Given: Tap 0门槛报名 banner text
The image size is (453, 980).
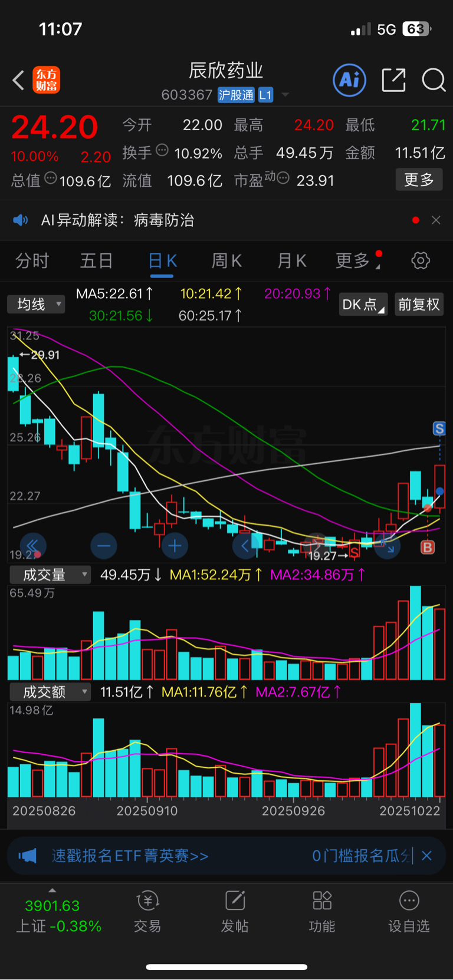Looking at the screenshot, I should click(362, 856).
